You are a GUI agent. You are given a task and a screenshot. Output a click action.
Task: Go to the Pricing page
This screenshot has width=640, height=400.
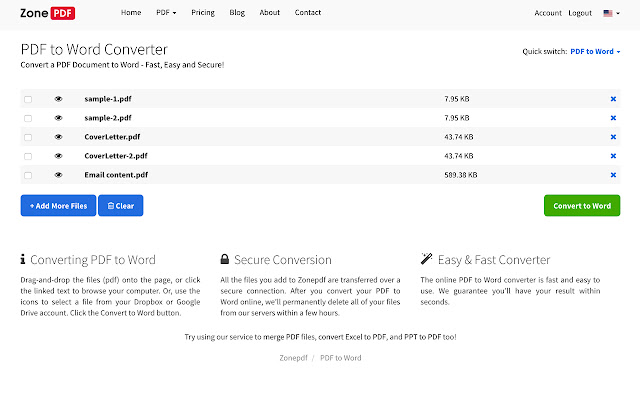[x=202, y=13]
